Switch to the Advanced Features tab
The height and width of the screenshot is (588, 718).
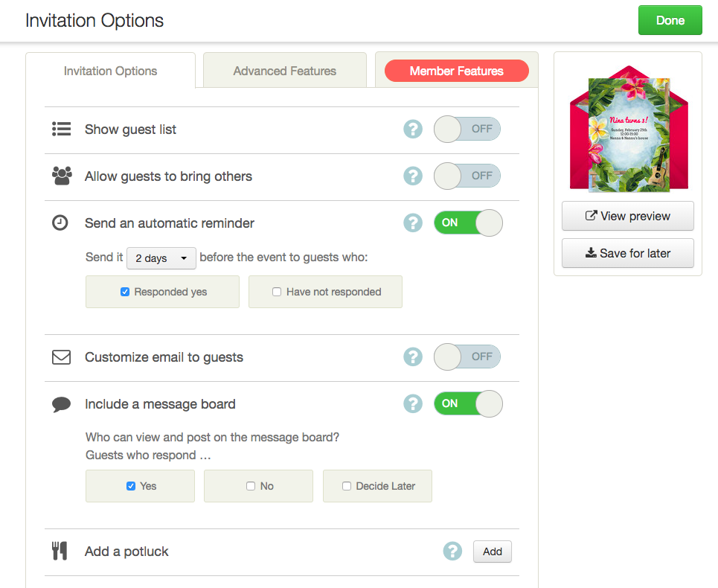click(284, 71)
